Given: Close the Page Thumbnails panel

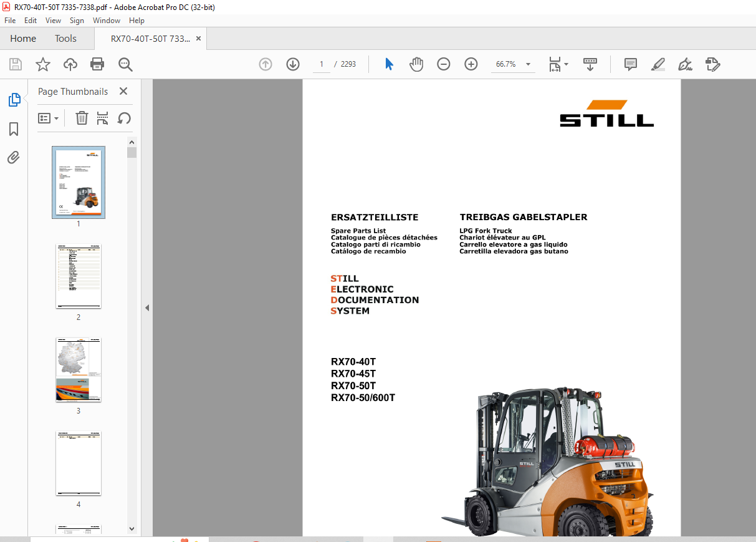Looking at the screenshot, I should (123, 91).
